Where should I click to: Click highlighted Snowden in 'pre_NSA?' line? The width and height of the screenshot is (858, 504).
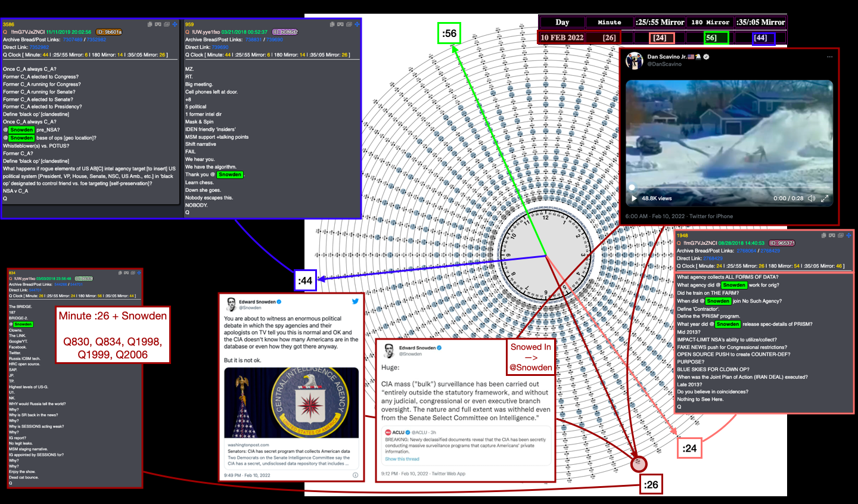(21, 130)
